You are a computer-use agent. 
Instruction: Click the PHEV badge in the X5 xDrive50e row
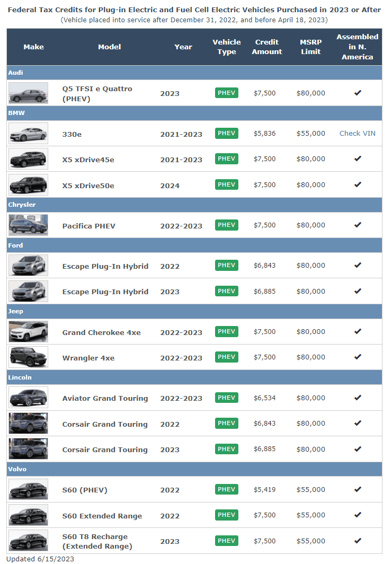[226, 185]
